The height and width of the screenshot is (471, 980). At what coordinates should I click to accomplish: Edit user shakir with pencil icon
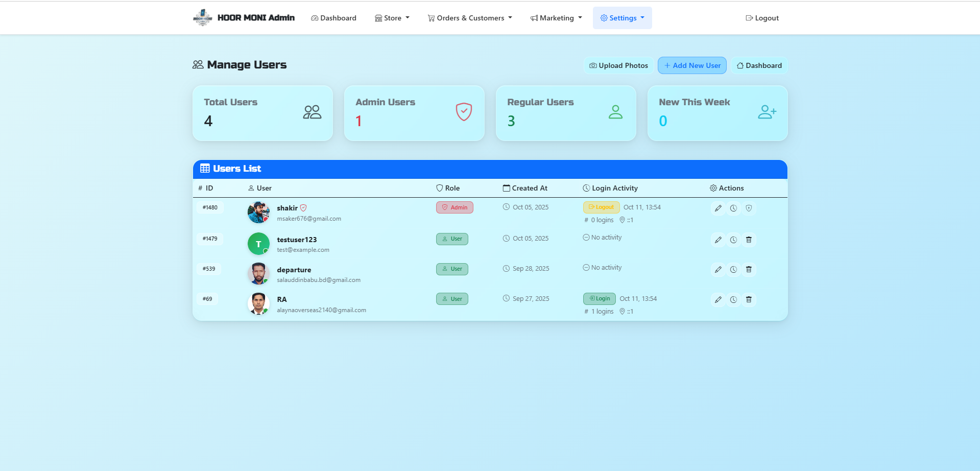(x=718, y=208)
